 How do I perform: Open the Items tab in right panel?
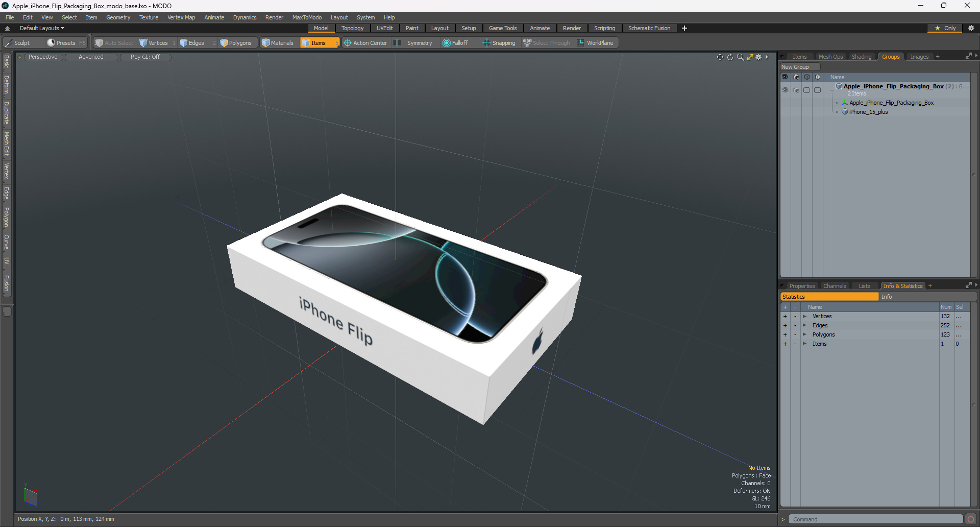(799, 57)
